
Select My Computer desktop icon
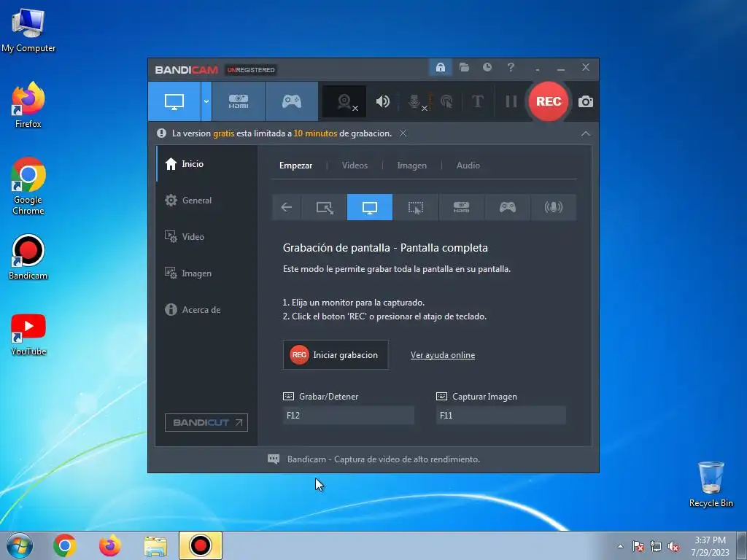28,31
